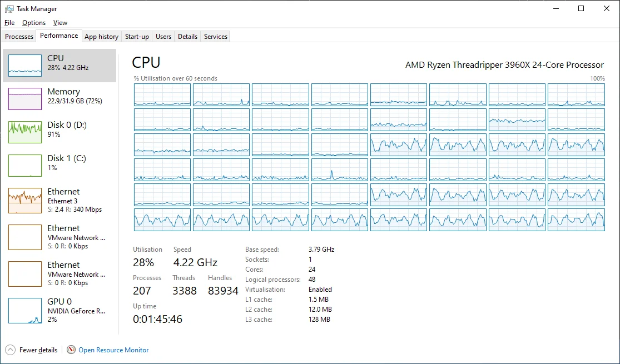Select the GPU 0 NVIDIA GeForce graph

pos(25,311)
